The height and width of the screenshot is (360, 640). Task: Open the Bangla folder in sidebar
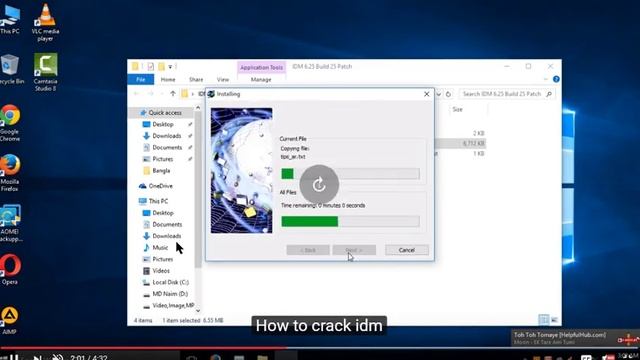(x=161, y=171)
